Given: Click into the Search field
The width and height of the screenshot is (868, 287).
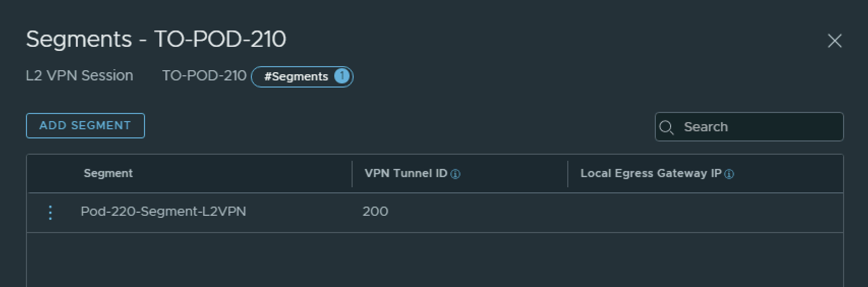Looking at the screenshot, I should tap(758, 127).
